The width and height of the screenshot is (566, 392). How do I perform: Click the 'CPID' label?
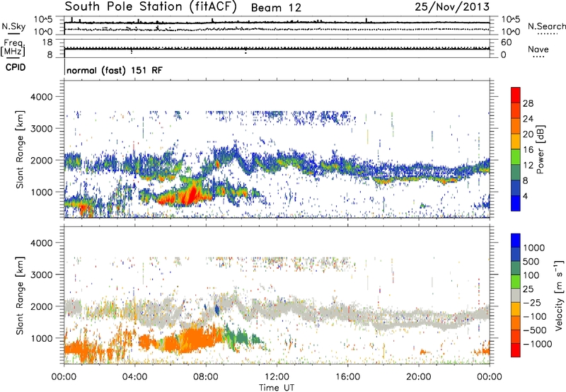(x=16, y=67)
